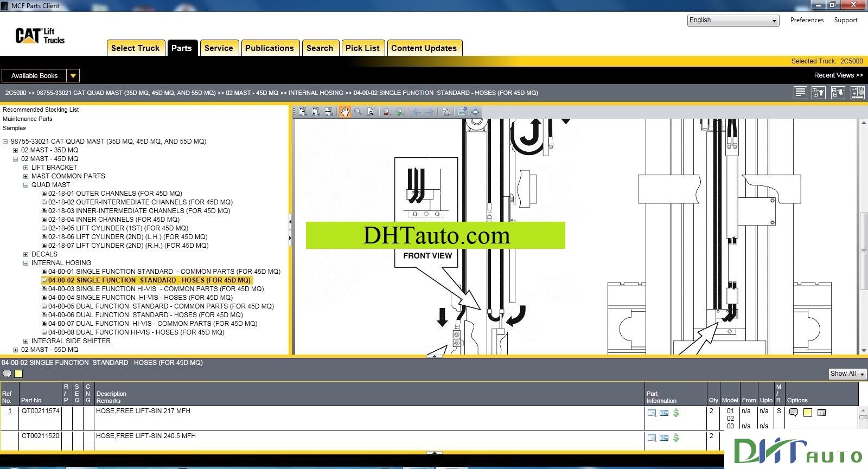The width and height of the screenshot is (868, 469).
Task: Click the rightmost layout icon in breadcrumb bar
Action: [x=858, y=93]
